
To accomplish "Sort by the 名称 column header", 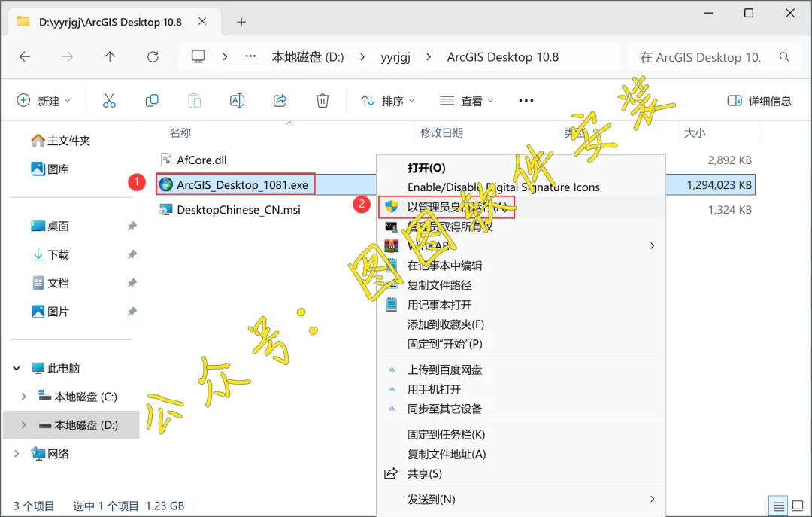I will pos(180,132).
